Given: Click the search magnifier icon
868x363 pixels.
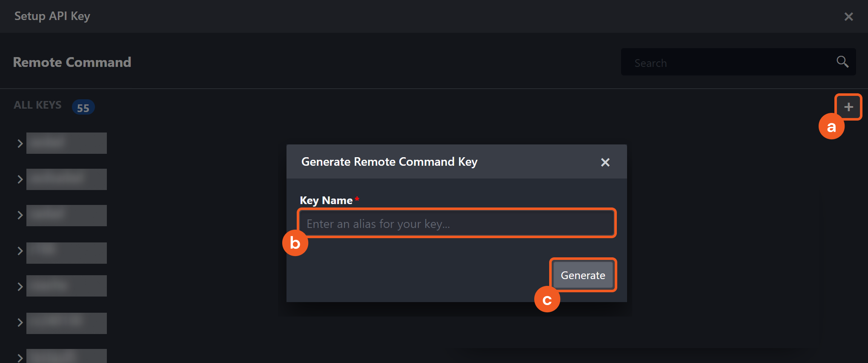Looking at the screenshot, I should click(842, 62).
